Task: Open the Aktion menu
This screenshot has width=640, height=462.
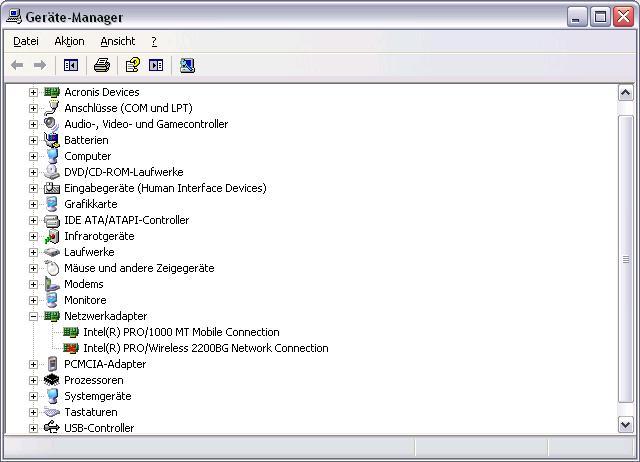Action: pos(69,41)
